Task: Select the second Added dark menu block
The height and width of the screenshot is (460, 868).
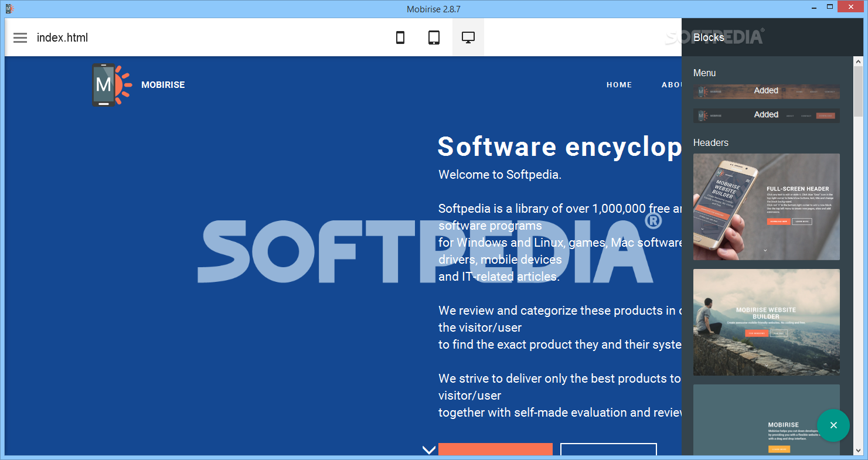Action: pos(766,115)
